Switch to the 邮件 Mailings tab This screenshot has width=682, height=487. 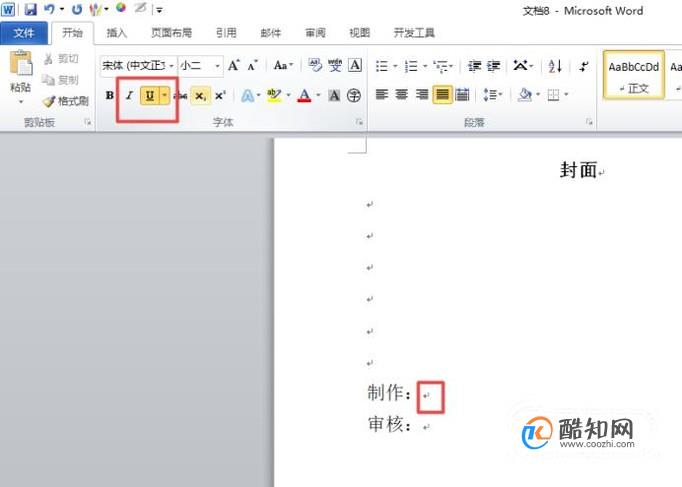point(271,33)
